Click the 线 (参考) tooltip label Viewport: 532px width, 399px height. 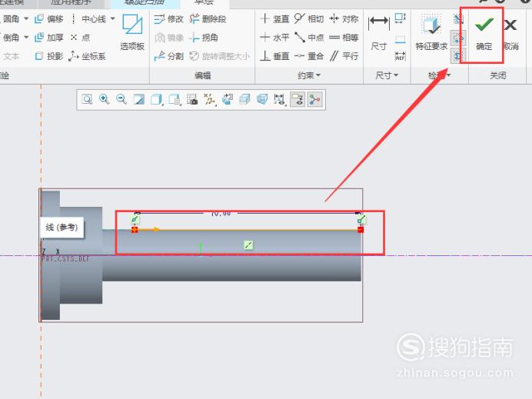pyautogui.click(x=62, y=227)
